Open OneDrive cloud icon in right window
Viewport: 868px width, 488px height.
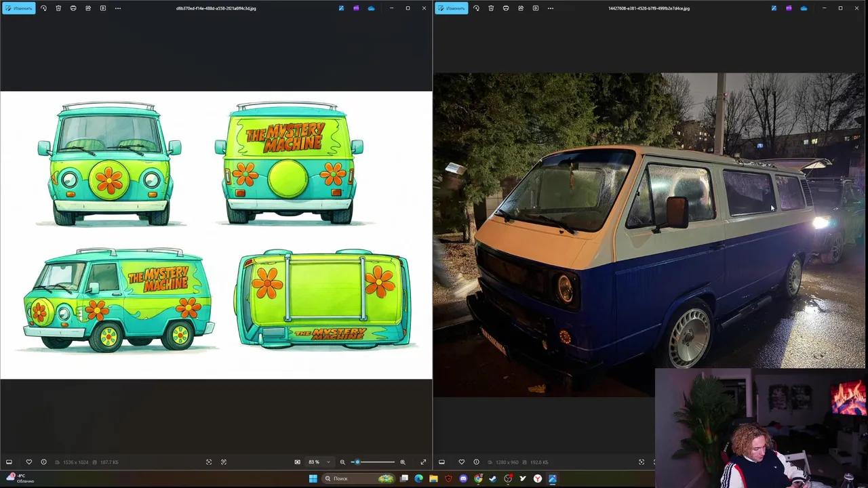pos(804,8)
